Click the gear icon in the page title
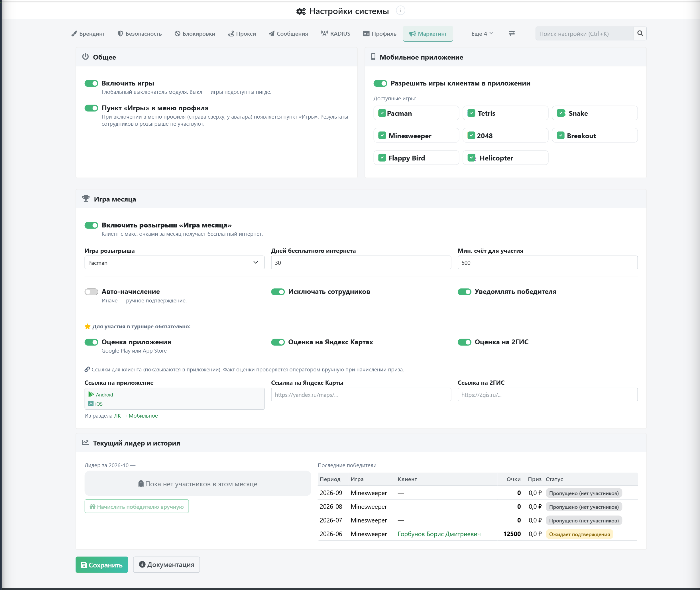This screenshot has width=700, height=590. pyautogui.click(x=301, y=11)
